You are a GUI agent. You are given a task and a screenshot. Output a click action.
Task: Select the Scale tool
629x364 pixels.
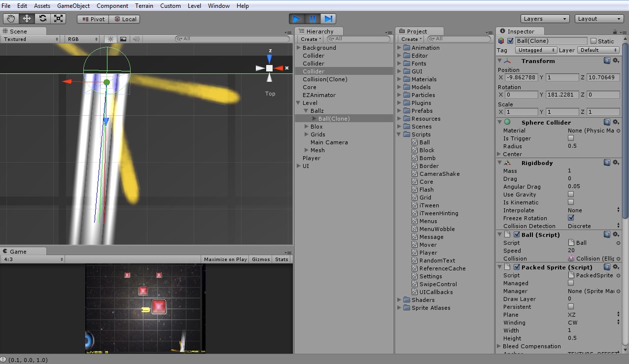[x=60, y=18]
